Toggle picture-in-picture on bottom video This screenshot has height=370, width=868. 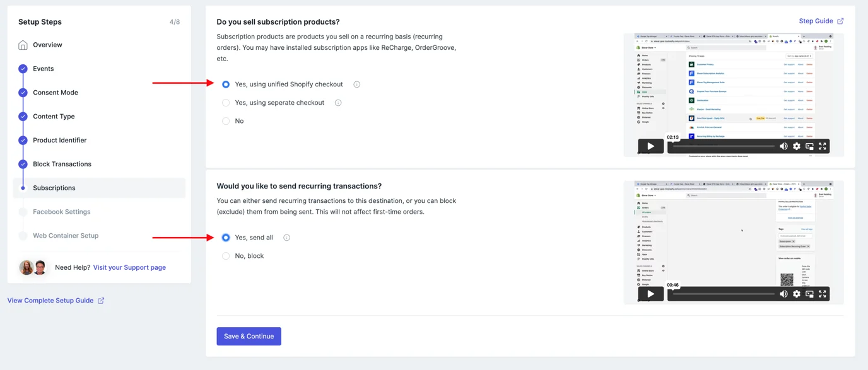coord(809,294)
